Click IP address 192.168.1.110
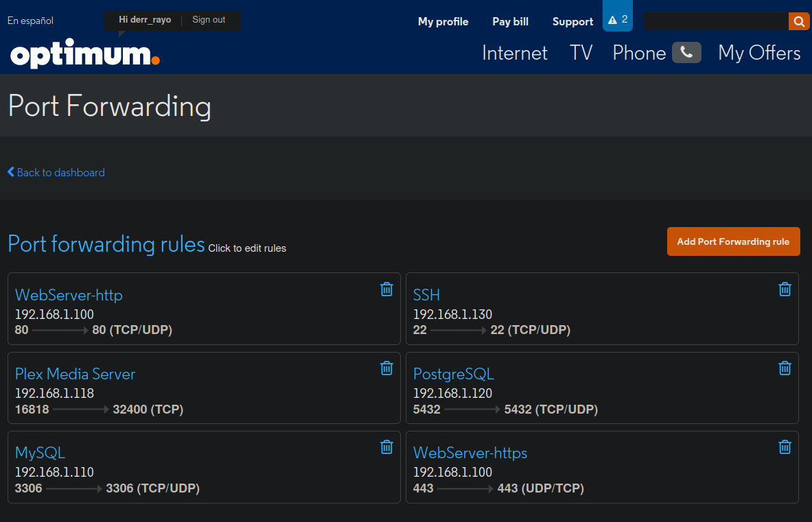812x522 pixels. point(54,472)
